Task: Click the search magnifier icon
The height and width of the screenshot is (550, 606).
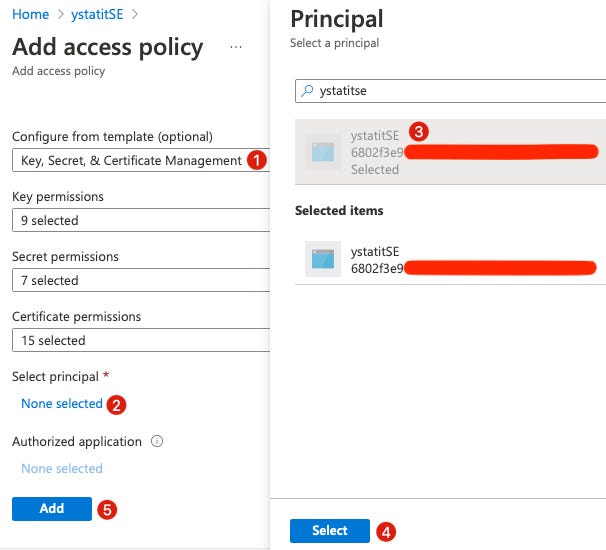Action: (x=307, y=91)
